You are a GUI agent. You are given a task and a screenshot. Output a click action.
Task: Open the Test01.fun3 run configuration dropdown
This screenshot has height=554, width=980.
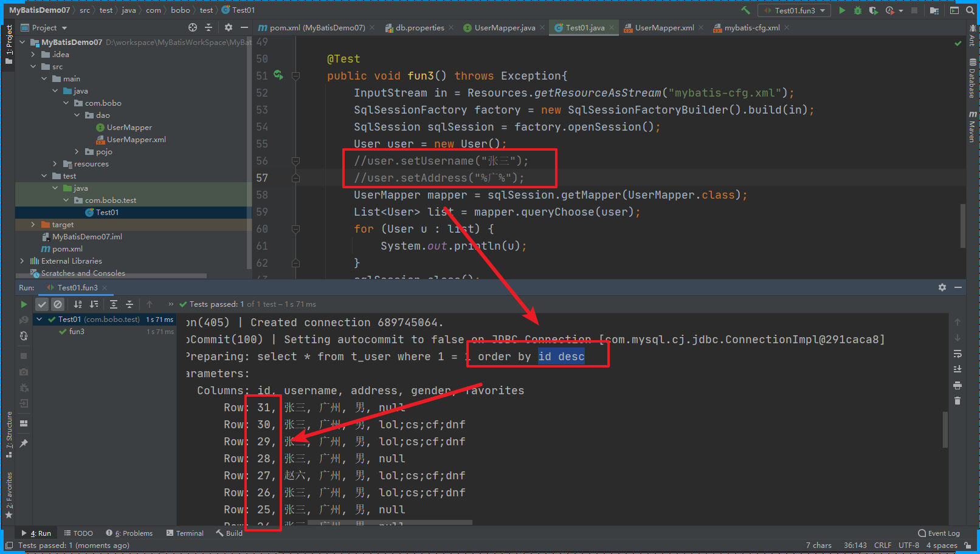pos(795,10)
